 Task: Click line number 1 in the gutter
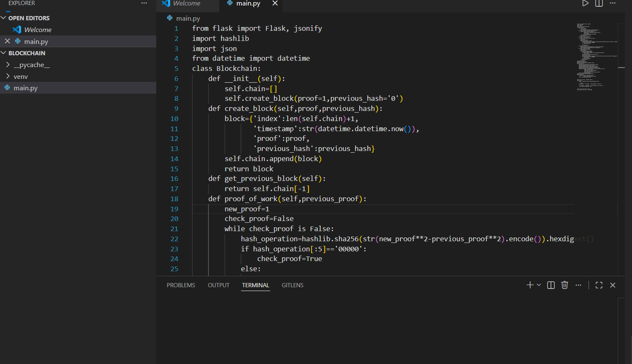pyautogui.click(x=176, y=28)
